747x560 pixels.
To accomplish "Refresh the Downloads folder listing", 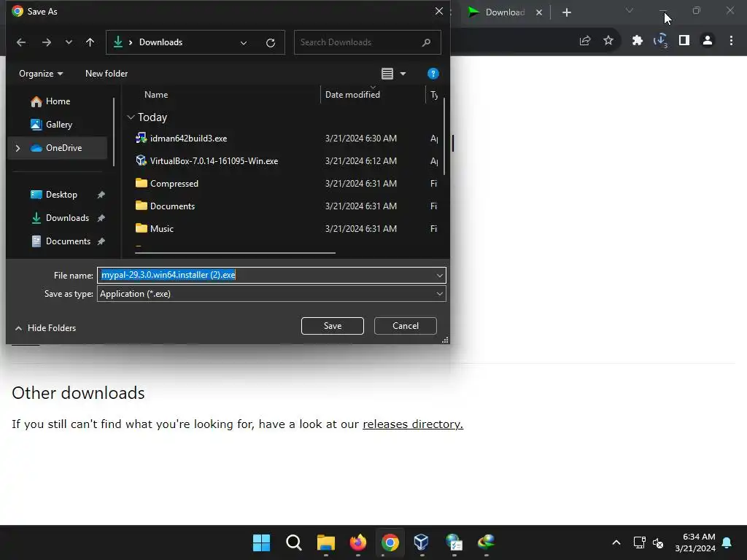I will point(271,43).
